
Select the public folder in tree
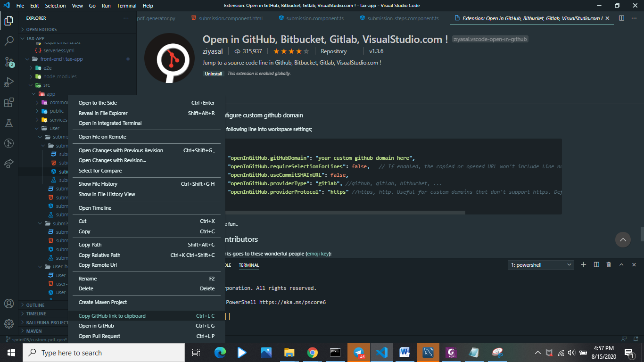(x=57, y=111)
